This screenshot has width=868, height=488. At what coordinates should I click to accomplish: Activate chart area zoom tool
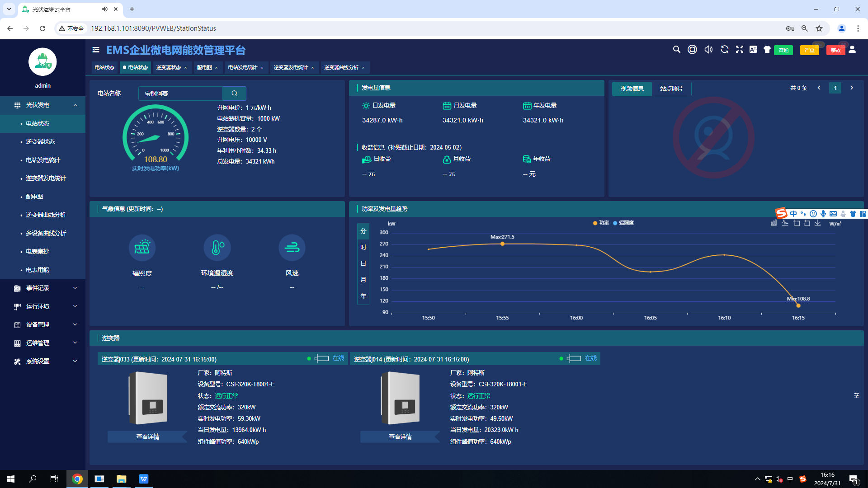point(797,223)
